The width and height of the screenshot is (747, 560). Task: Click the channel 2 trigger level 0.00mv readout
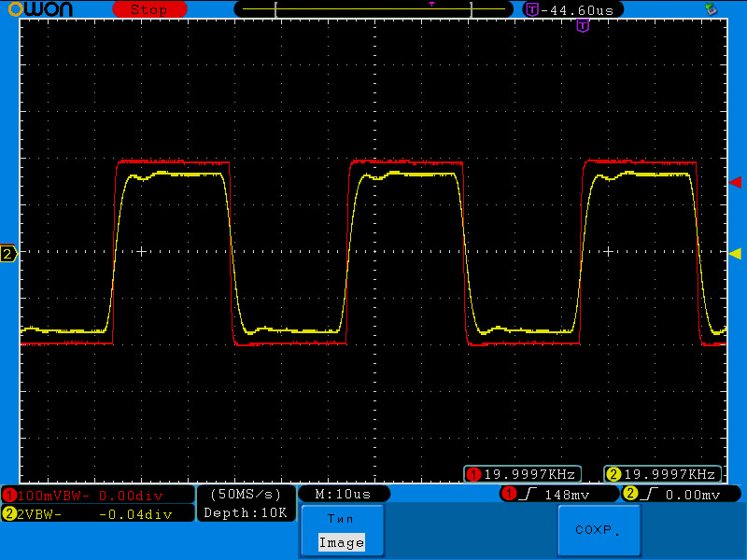point(693,495)
